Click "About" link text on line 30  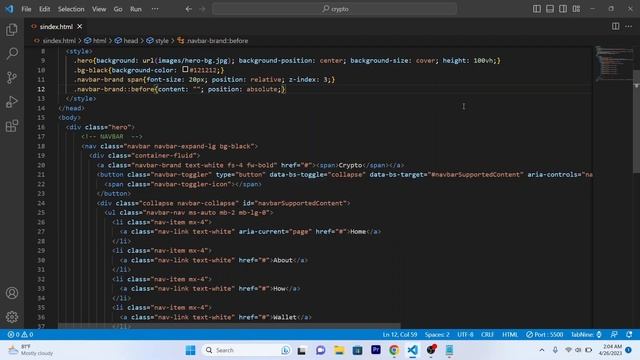coord(283,260)
